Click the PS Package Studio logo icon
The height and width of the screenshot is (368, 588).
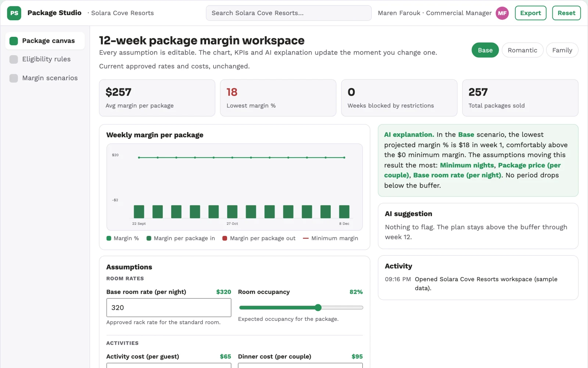click(14, 13)
